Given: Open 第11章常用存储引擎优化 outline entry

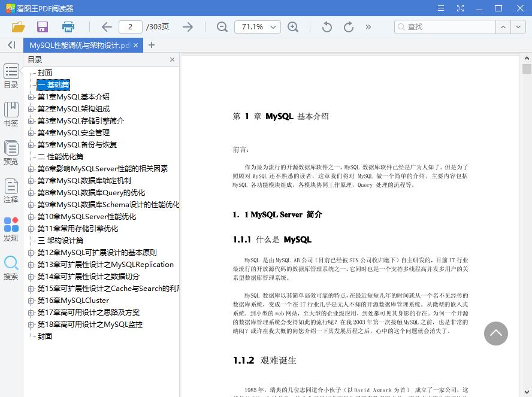Looking at the screenshot, I should 78,229.
